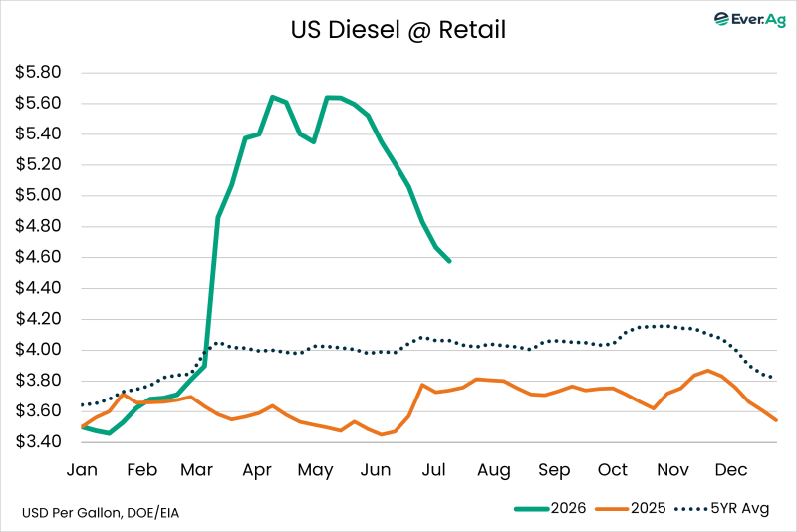Click the last 2026 data point near $4.60
Image resolution: width=797 pixels, height=532 pixels.
[449, 261]
